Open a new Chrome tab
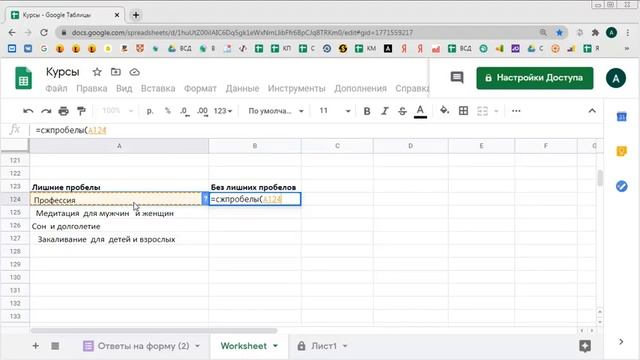This screenshot has width=640, height=360. point(136,15)
